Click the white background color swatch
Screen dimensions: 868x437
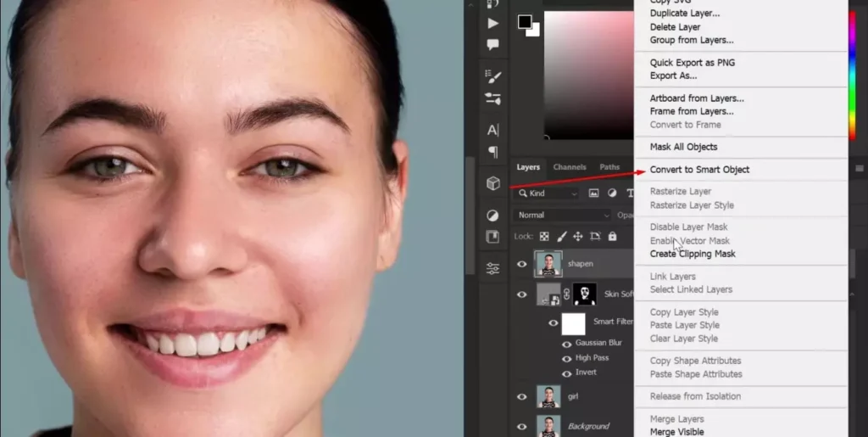click(x=535, y=32)
